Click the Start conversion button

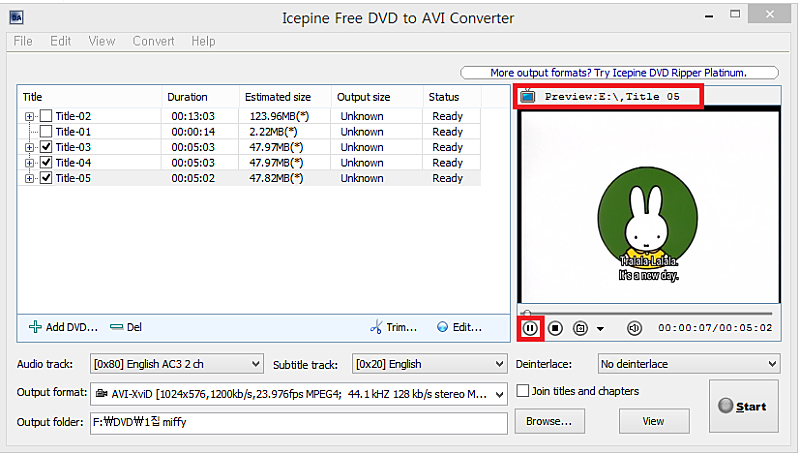click(744, 406)
